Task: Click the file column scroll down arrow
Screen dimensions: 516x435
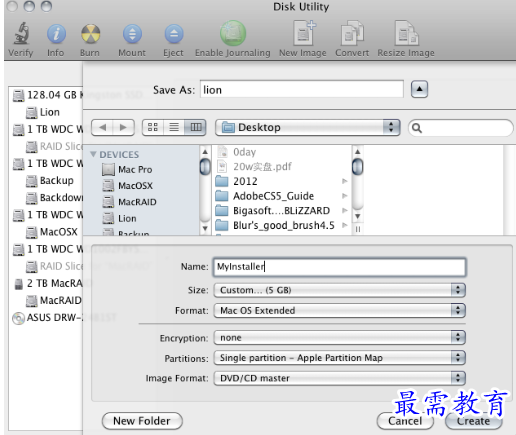Action: click(357, 216)
